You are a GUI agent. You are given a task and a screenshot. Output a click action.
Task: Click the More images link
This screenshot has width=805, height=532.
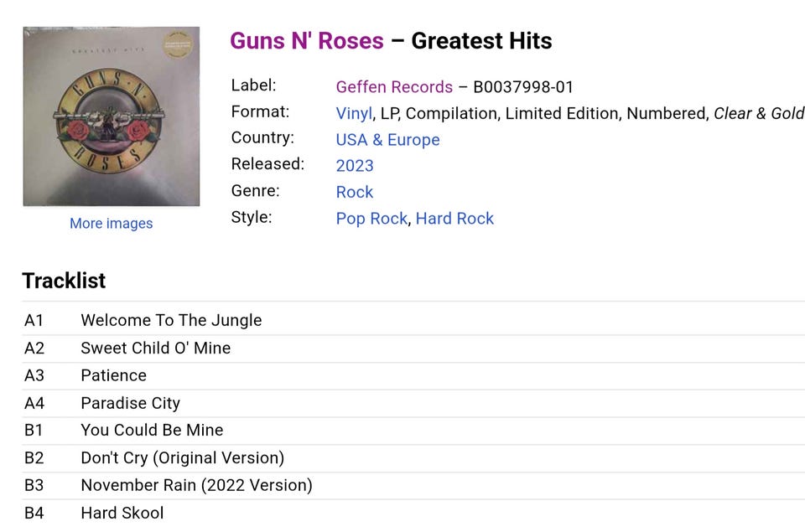coord(112,224)
